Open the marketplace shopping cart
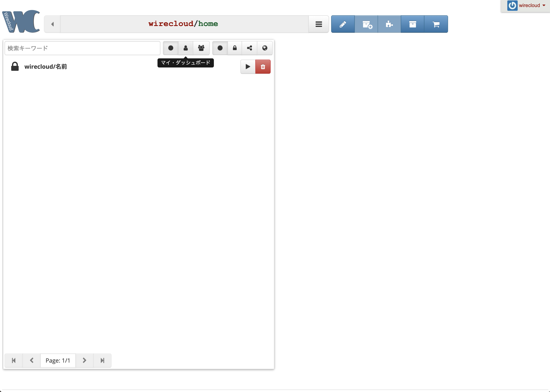Image resolution: width=550 pixels, height=392 pixels. coord(436,24)
